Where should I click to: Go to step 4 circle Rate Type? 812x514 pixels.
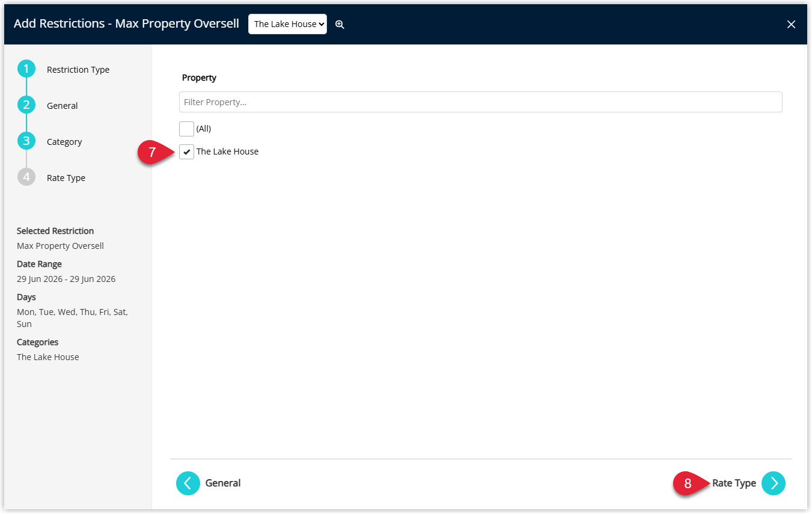point(26,177)
